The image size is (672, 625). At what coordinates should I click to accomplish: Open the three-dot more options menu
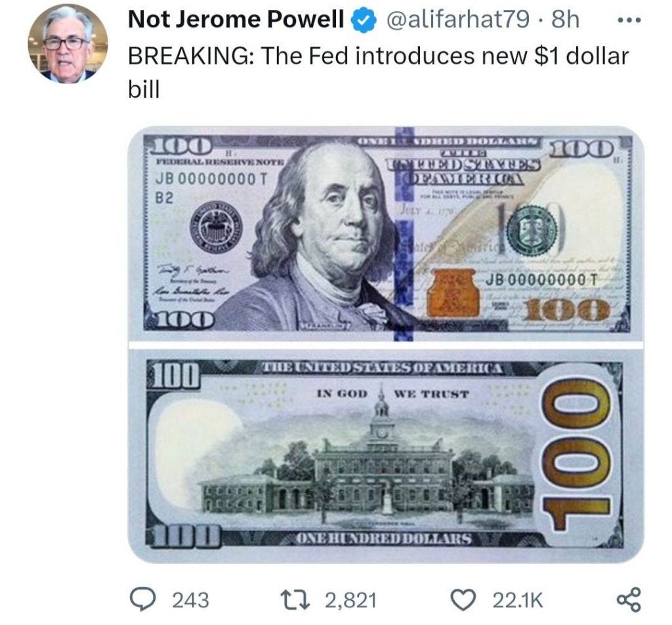coord(629,20)
